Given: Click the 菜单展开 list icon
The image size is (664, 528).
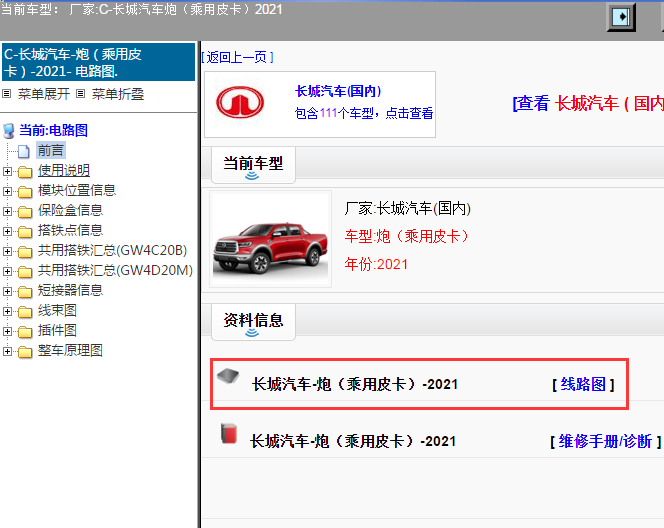Looking at the screenshot, I should [6, 94].
